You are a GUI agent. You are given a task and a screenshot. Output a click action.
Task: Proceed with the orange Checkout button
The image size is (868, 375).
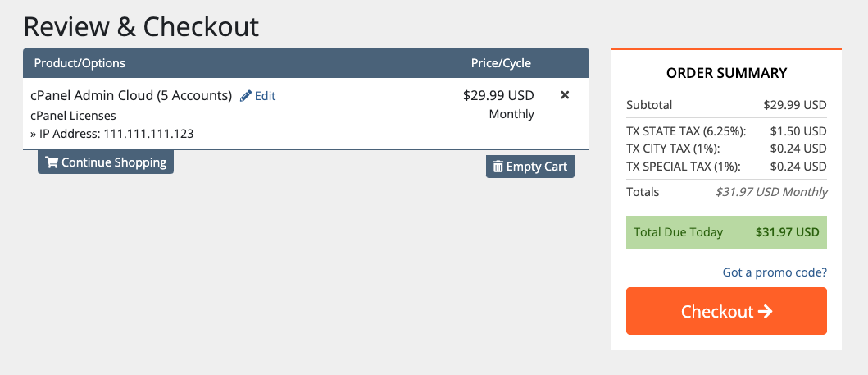tap(726, 311)
